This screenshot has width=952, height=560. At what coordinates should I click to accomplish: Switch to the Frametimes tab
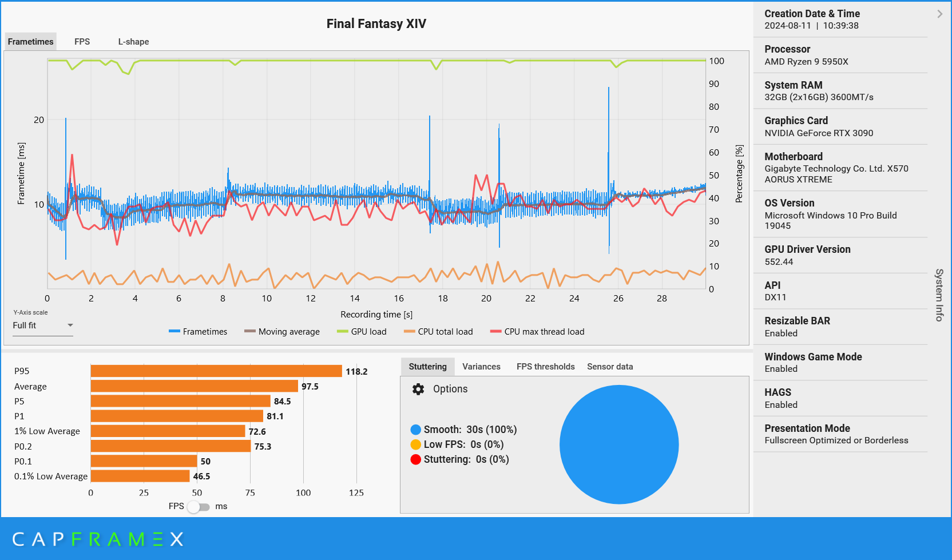tap(31, 42)
